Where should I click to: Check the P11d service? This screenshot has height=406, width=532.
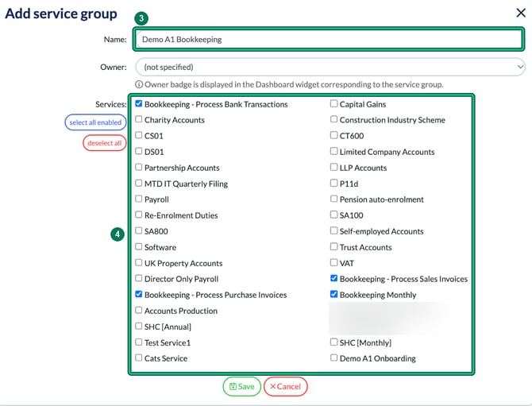pos(333,183)
